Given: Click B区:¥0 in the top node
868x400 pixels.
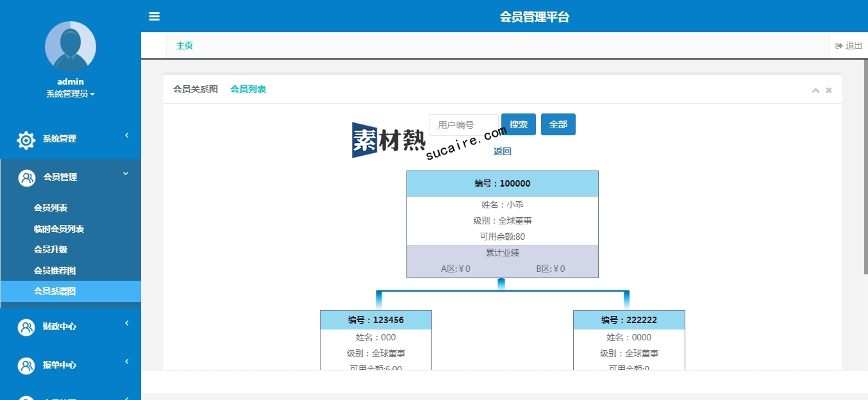Looking at the screenshot, I should coord(551,269).
